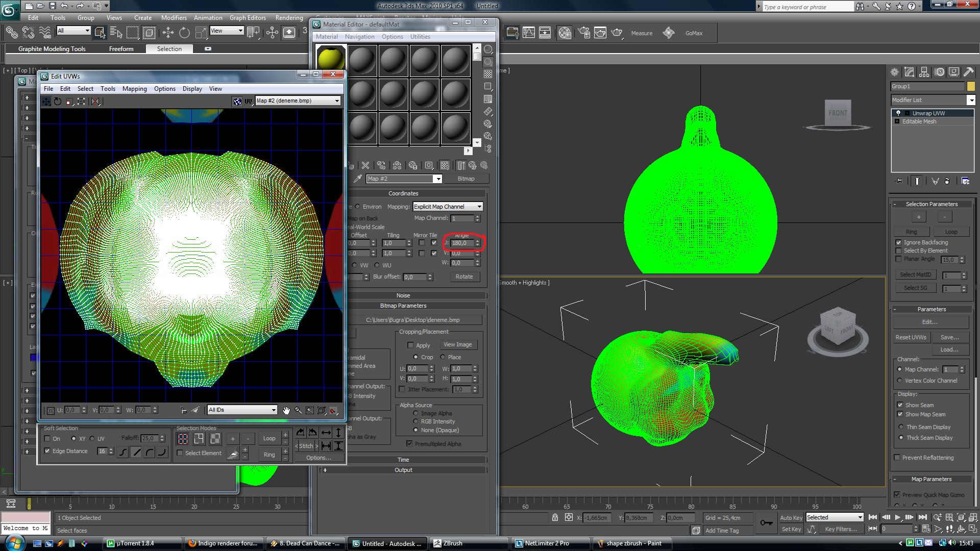Select the Move tool in main toolbar
980x551 pixels.
point(168,33)
